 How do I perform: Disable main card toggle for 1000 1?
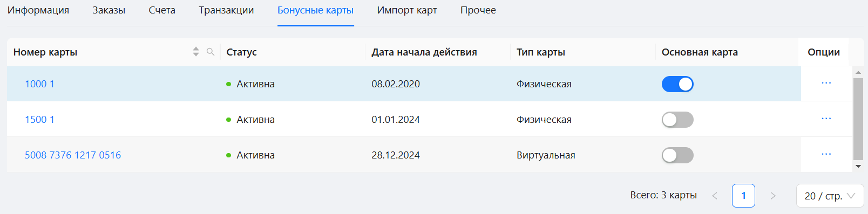click(x=677, y=84)
